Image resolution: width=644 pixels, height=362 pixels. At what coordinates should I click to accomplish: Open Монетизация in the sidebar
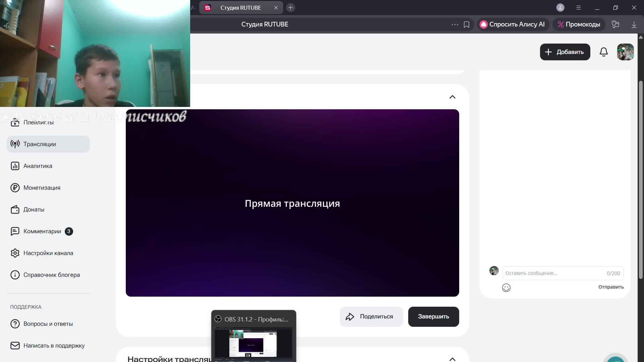pyautogui.click(x=42, y=188)
